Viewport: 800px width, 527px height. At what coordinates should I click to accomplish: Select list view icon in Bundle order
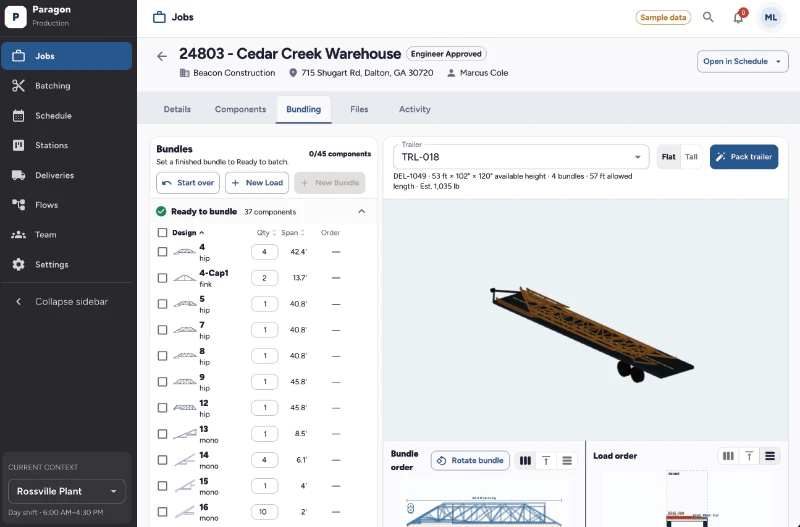567,461
